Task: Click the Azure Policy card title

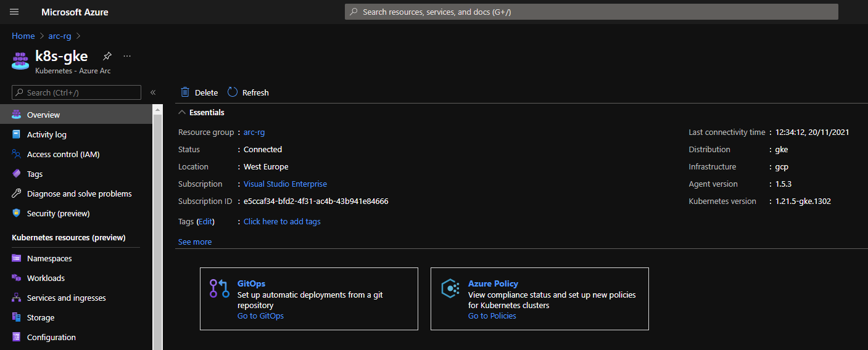Action: 493,283
